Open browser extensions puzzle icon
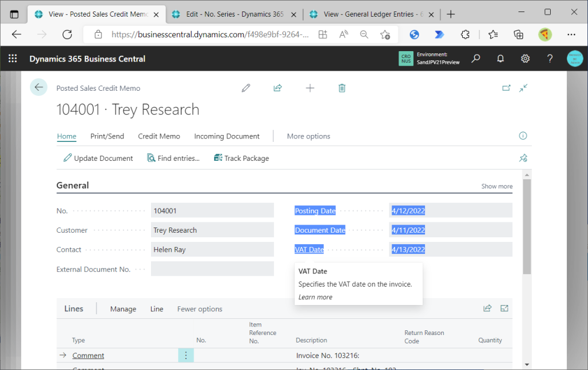 coord(465,34)
